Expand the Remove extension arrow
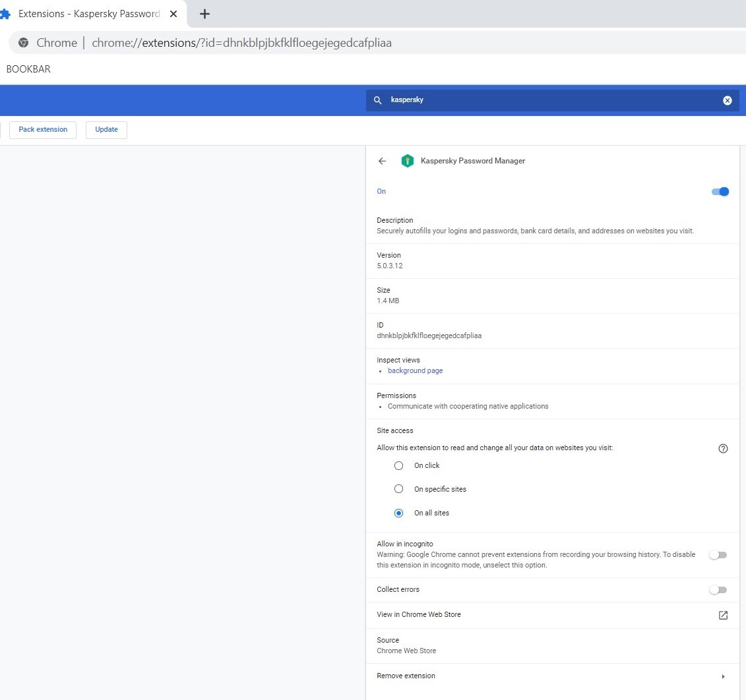The image size is (746, 700). [x=723, y=676]
